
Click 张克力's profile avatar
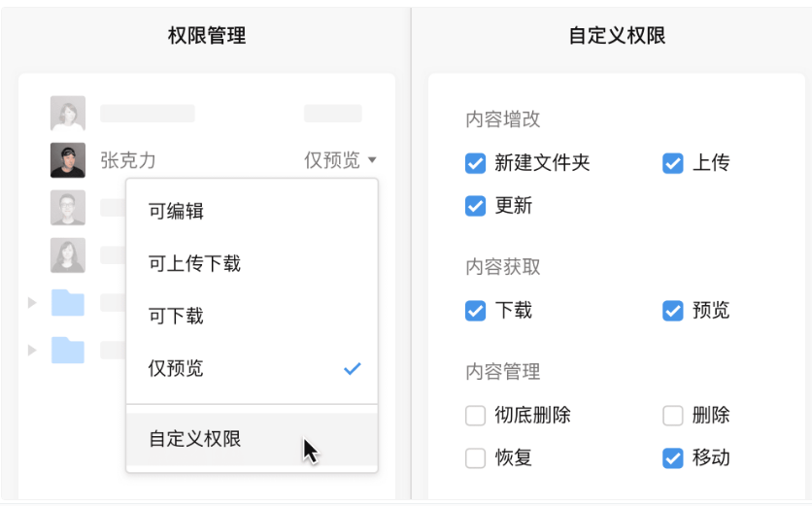coord(68,160)
